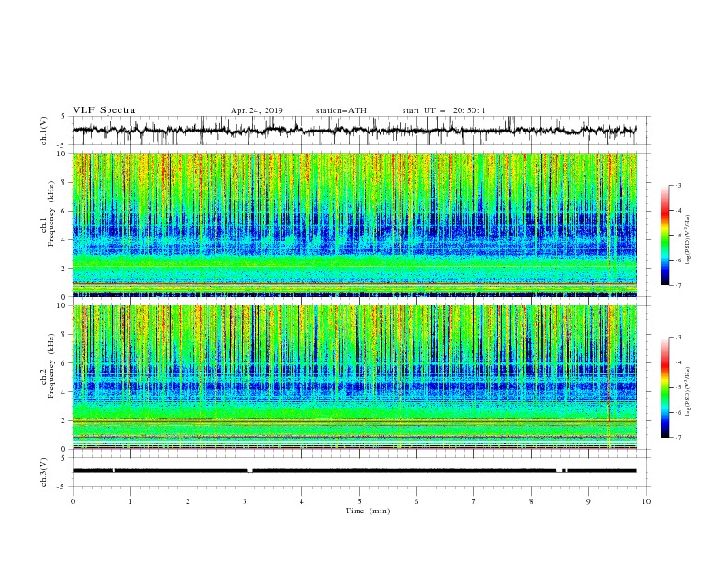Click the ch.2 colorbar "log(PSD)(V²/Hz)" label

point(688,391)
